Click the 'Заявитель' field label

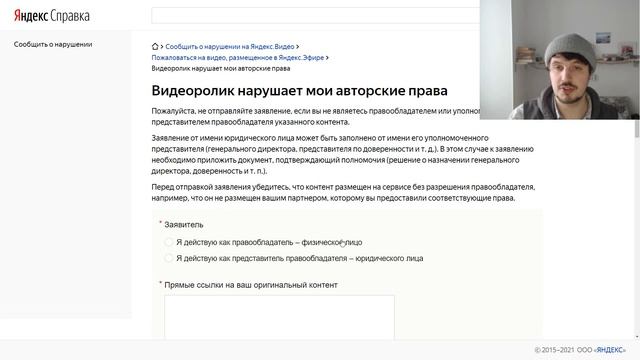[184, 224]
